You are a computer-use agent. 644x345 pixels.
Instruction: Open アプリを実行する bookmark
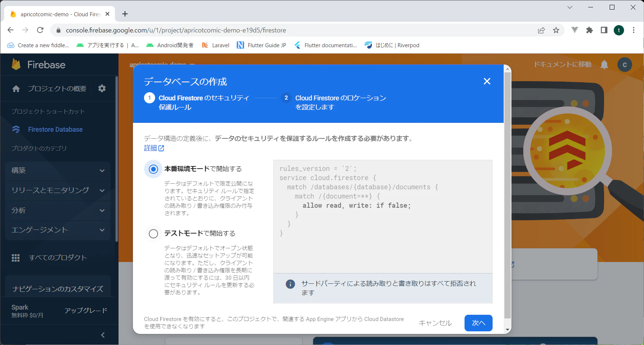click(x=107, y=45)
